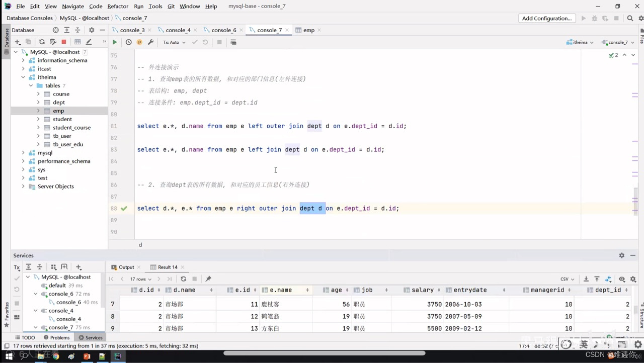The image size is (644, 363).
Task: Click Add Configuration button
Action: [547, 18]
